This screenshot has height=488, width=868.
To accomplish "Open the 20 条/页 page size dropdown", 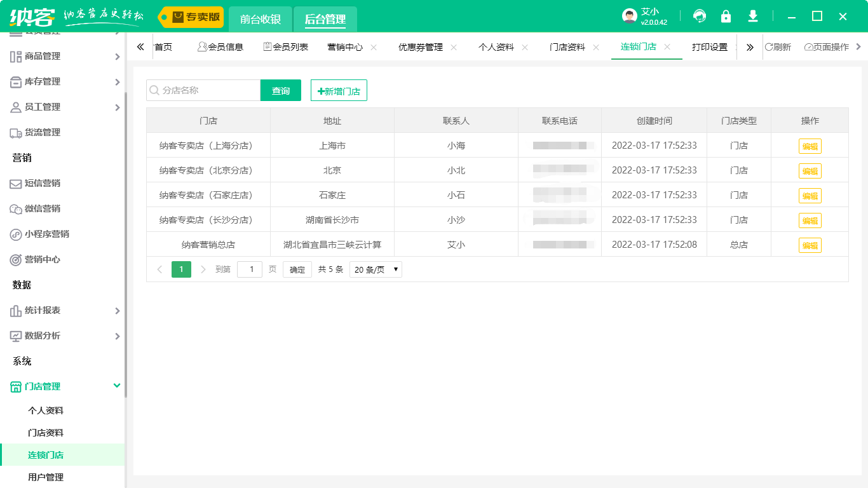I will tap(375, 269).
